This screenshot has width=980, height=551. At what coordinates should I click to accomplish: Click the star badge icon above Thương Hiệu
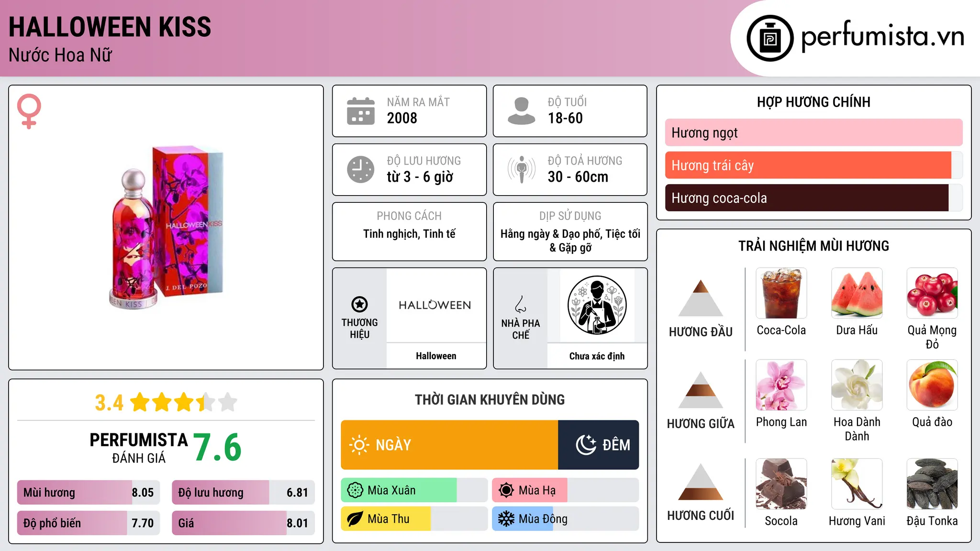pyautogui.click(x=359, y=304)
